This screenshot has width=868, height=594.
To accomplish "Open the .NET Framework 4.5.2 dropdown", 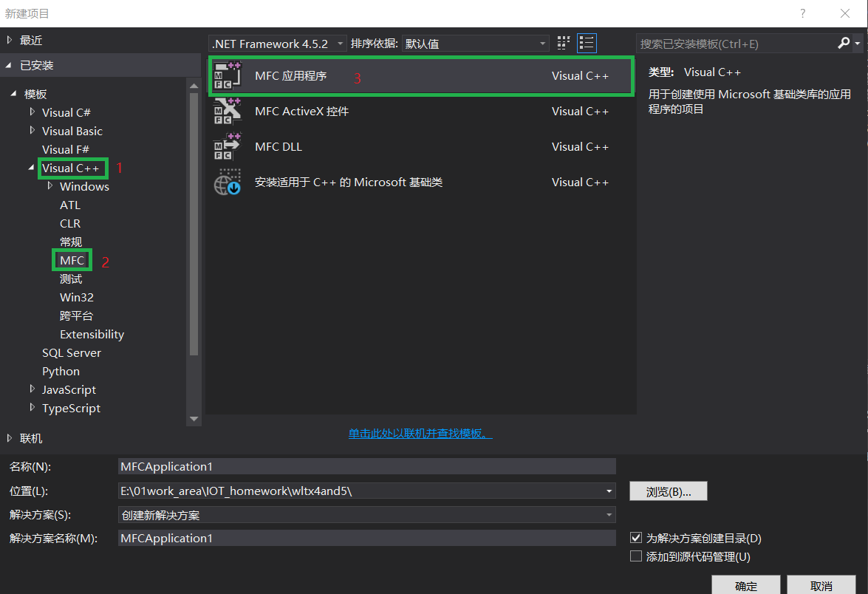I will tap(277, 44).
